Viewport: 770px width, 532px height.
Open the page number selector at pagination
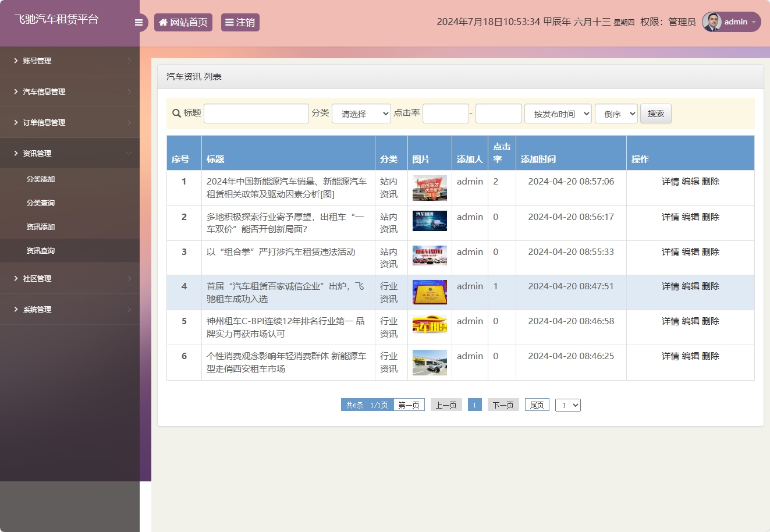click(567, 405)
